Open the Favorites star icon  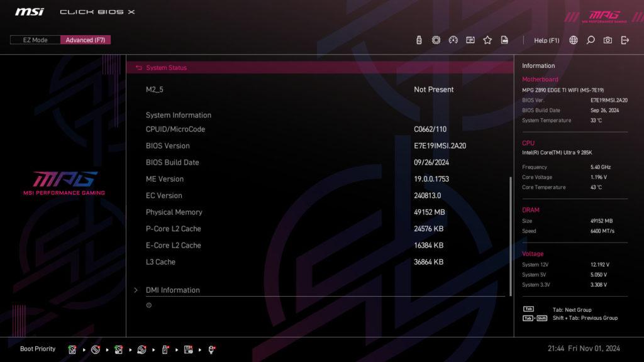487,40
